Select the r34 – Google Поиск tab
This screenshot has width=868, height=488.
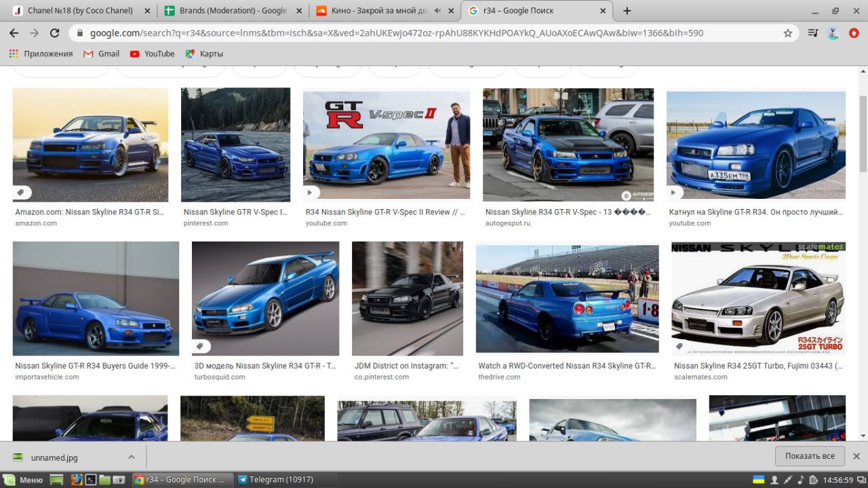point(536,11)
